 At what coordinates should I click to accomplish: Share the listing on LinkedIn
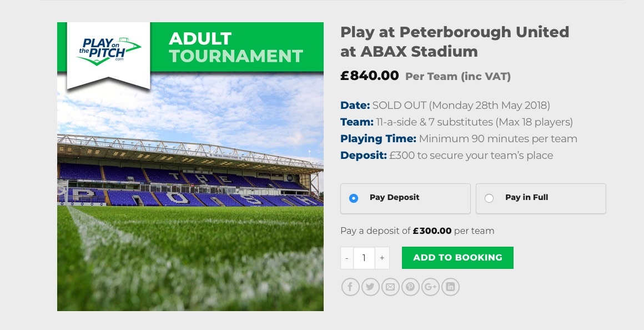point(450,287)
